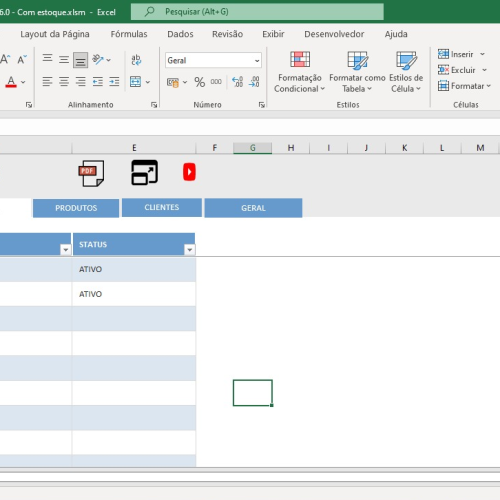Viewport: 500px width, 500px height.
Task: Click the CLIENTES button
Action: 162,207
